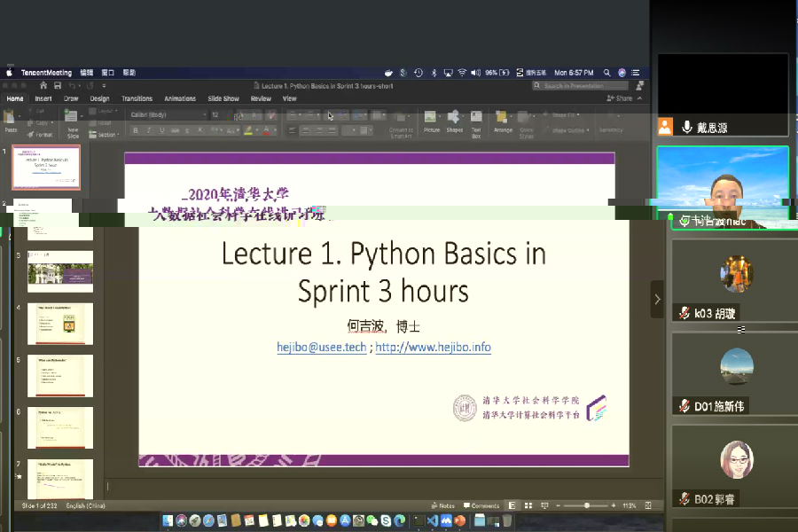Switch to Slide Sorter view in the status bar
The image size is (798, 532).
tap(528, 505)
